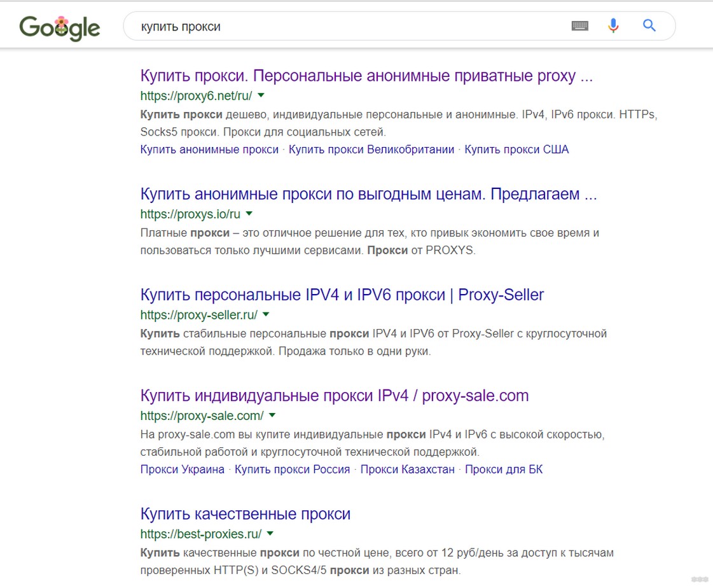Open result 'Купить персональные IPV4 и IPV6 прокси'
Screen dimensions: 713x588
342,295
